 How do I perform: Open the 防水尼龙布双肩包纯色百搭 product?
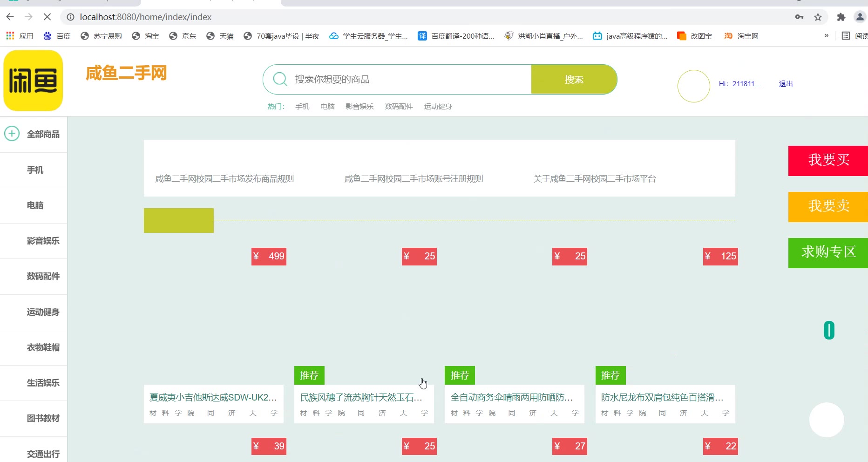662,398
